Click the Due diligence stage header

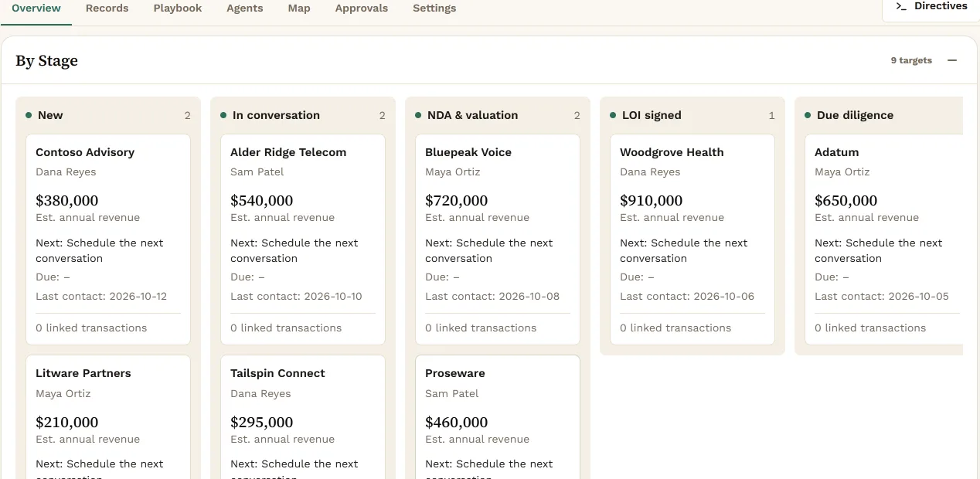[x=883, y=115]
